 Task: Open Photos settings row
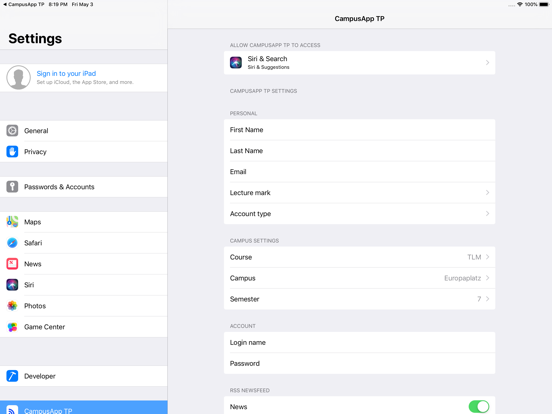[83, 306]
